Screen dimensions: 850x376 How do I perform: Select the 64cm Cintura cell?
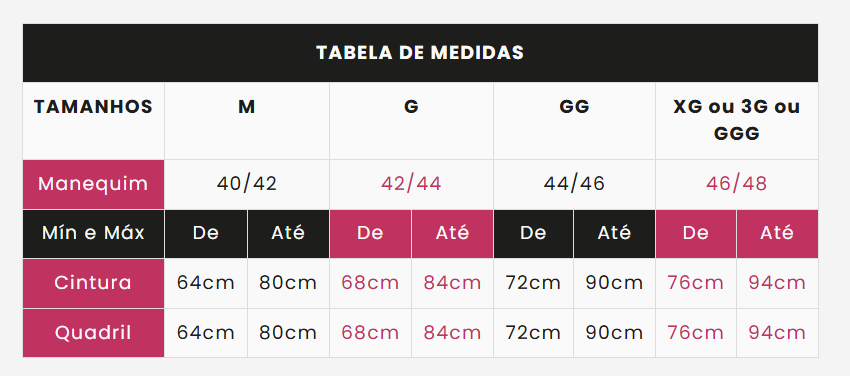(x=206, y=283)
